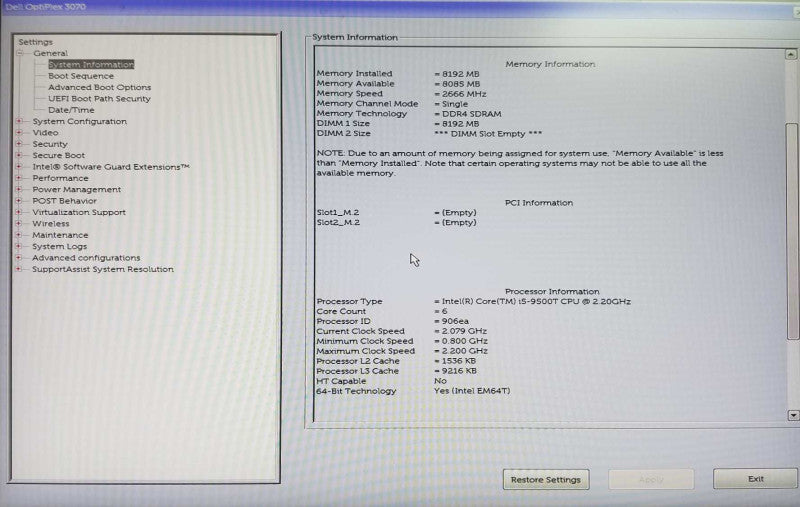Expand the Video tree node
The width and height of the screenshot is (800, 507).
coord(19,133)
